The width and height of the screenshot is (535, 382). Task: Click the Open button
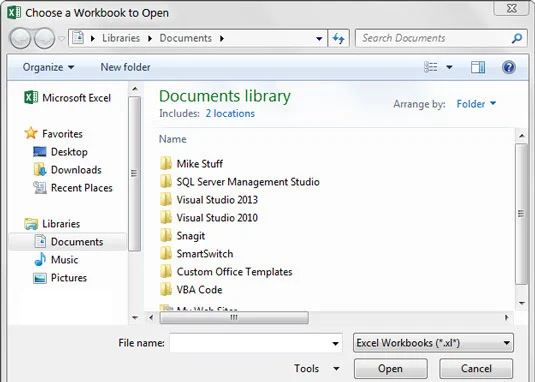[x=390, y=368]
